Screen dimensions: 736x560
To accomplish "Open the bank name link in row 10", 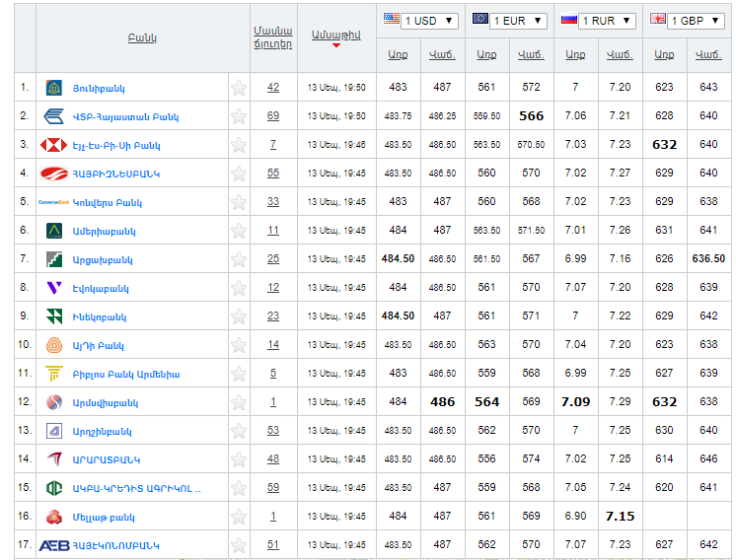I will 98,346.
